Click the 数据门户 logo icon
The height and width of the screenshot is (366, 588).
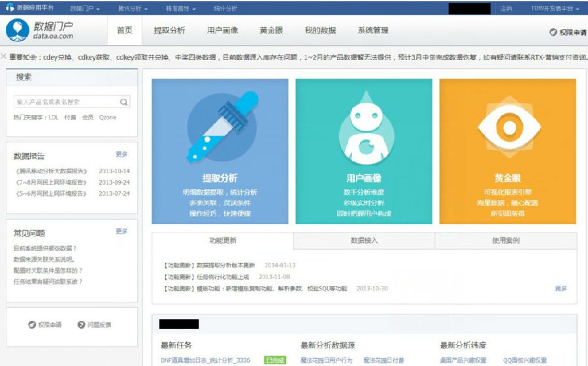point(17,30)
